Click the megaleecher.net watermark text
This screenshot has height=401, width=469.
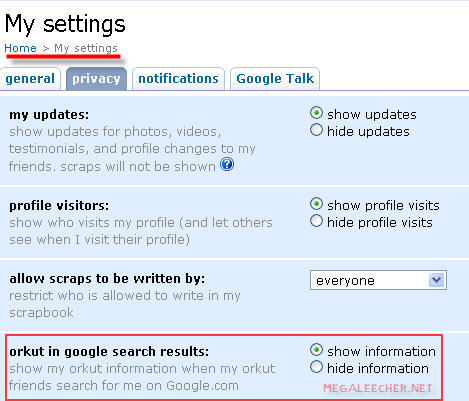pos(377,388)
